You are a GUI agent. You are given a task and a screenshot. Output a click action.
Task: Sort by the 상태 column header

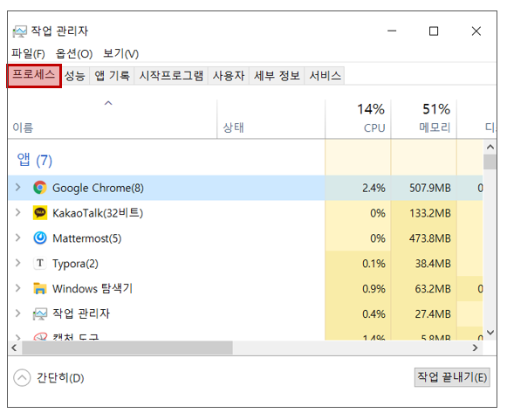click(271, 119)
